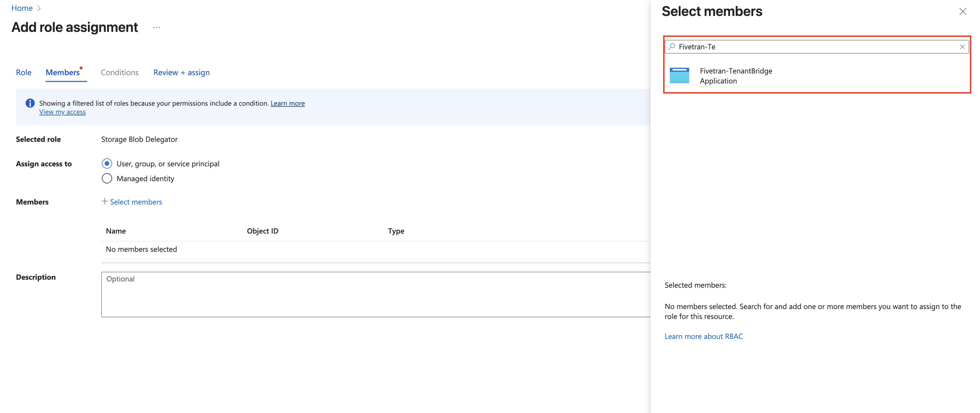Screen dimensions: 980x413
Task: Click the Storage Blob Delegator role text
Action: pos(139,139)
